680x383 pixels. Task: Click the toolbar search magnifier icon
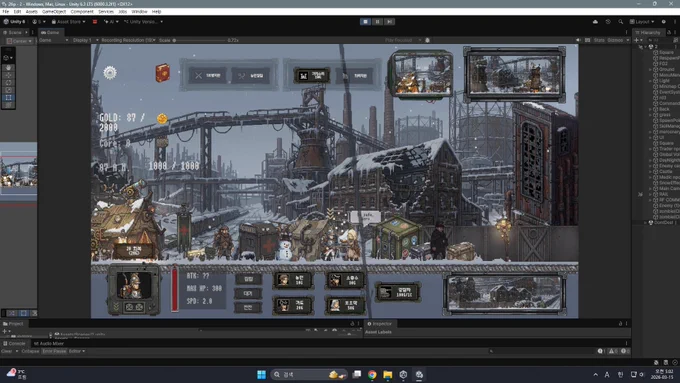pyautogui.click(x=621, y=22)
